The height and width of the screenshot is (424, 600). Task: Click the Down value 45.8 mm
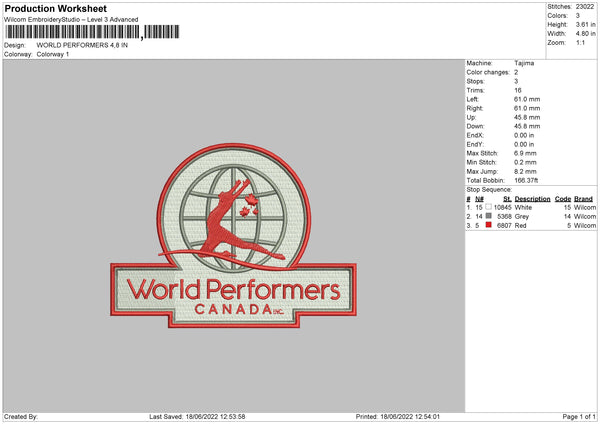pyautogui.click(x=527, y=126)
